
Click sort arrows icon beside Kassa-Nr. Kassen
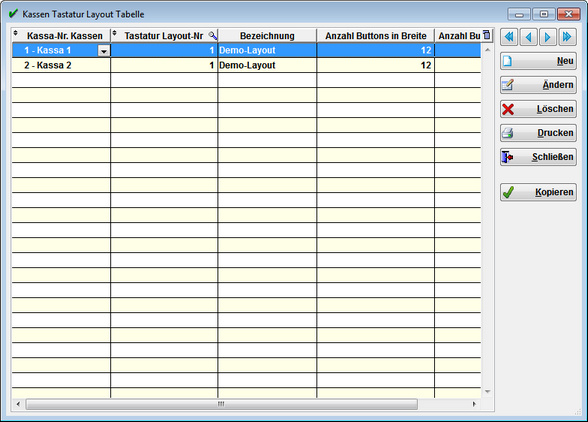16,33
